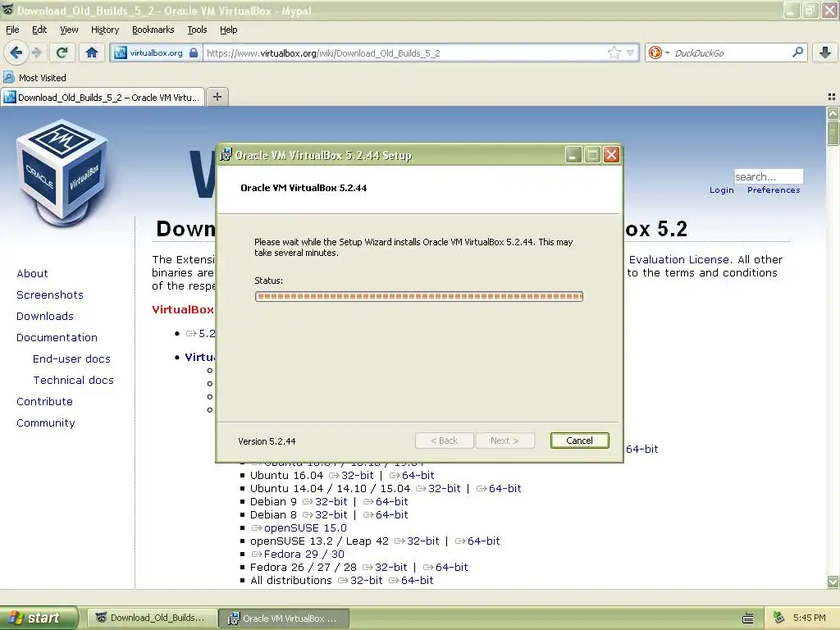Open the File menu
Viewport: 840px width, 630px height.
click(x=12, y=30)
